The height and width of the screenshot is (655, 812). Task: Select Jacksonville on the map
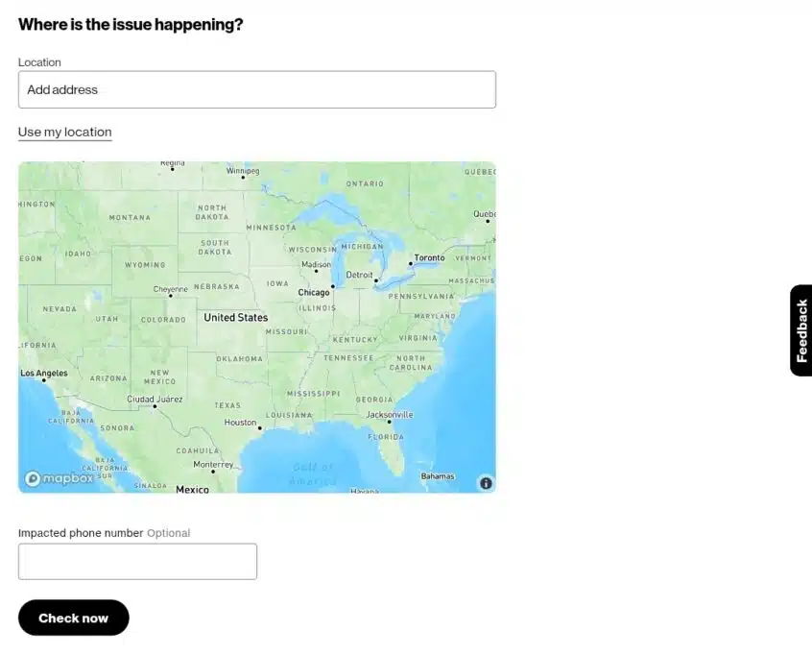click(389, 422)
